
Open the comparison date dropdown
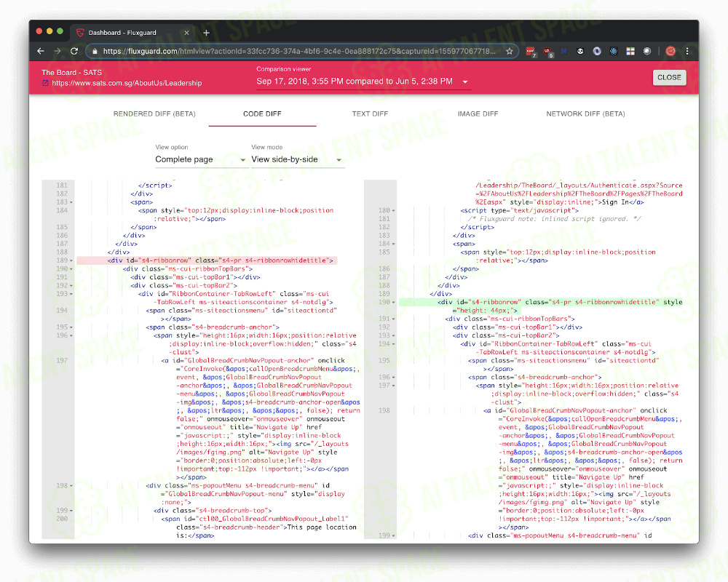click(363, 81)
